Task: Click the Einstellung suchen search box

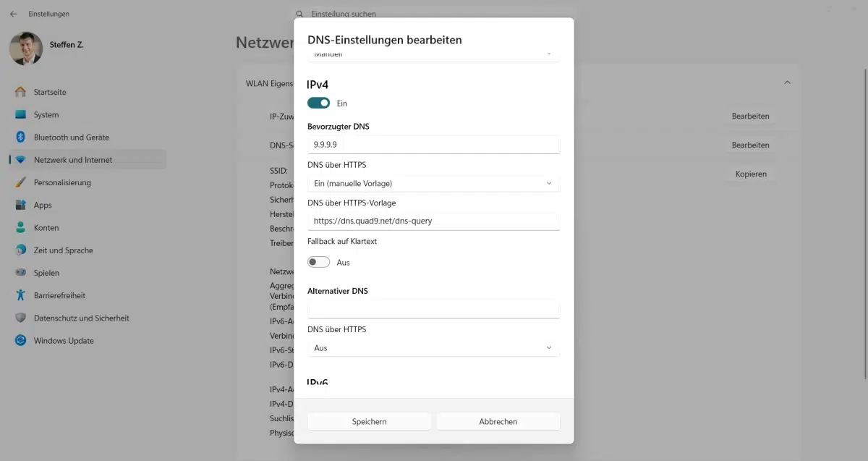Action: (434, 14)
